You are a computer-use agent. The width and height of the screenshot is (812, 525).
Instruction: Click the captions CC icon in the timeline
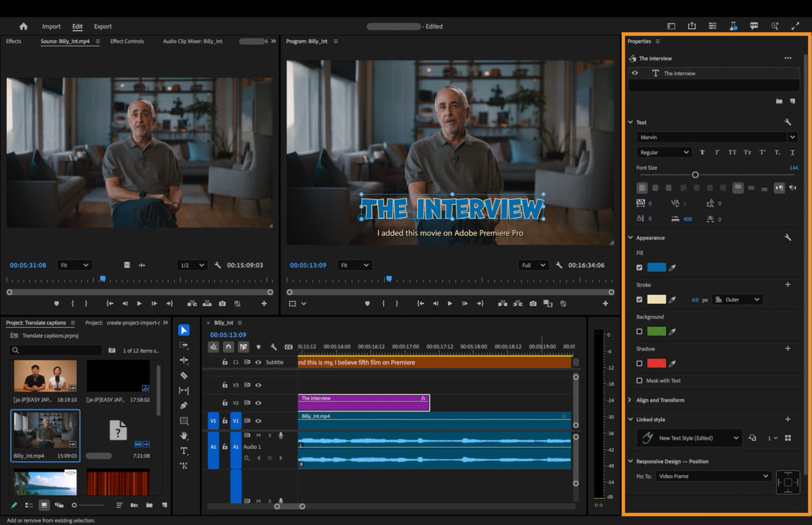click(x=289, y=347)
